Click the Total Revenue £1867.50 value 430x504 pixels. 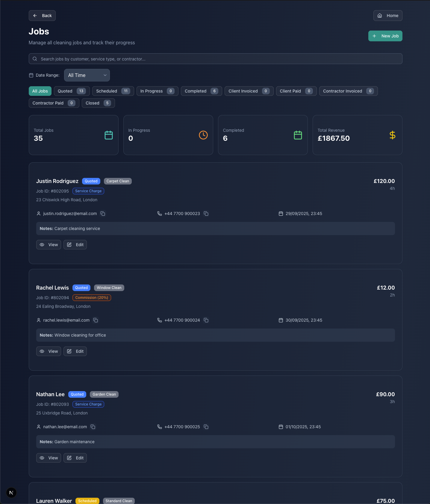click(x=334, y=138)
